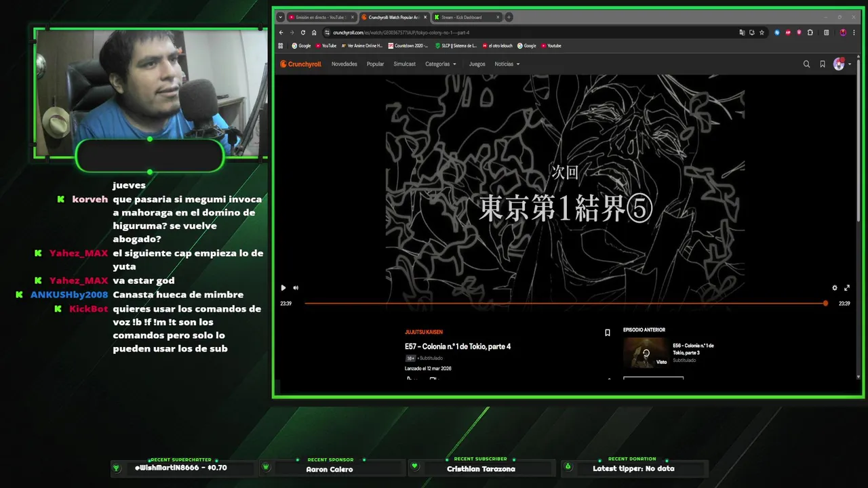Expand the Noticias dropdown
The width and height of the screenshot is (868, 488).
click(x=507, y=64)
